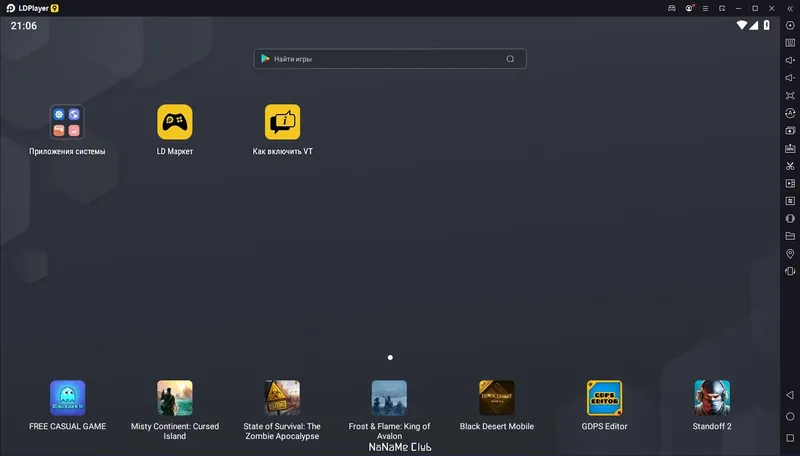800x456 pixels.
Task: Click the scissors screenshot icon in sidebar
Action: coord(790,166)
